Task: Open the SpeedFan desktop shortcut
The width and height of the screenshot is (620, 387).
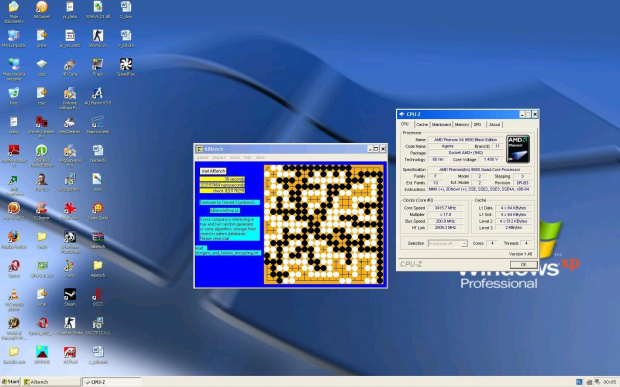Action: click(126, 67)
